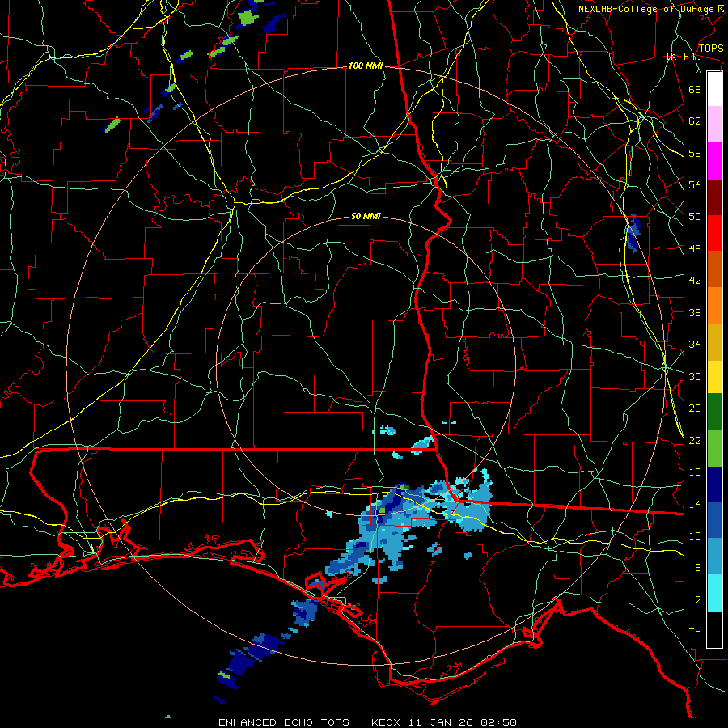Click the "46" legend value
The image size is (728, 728).
click(695, 249)
